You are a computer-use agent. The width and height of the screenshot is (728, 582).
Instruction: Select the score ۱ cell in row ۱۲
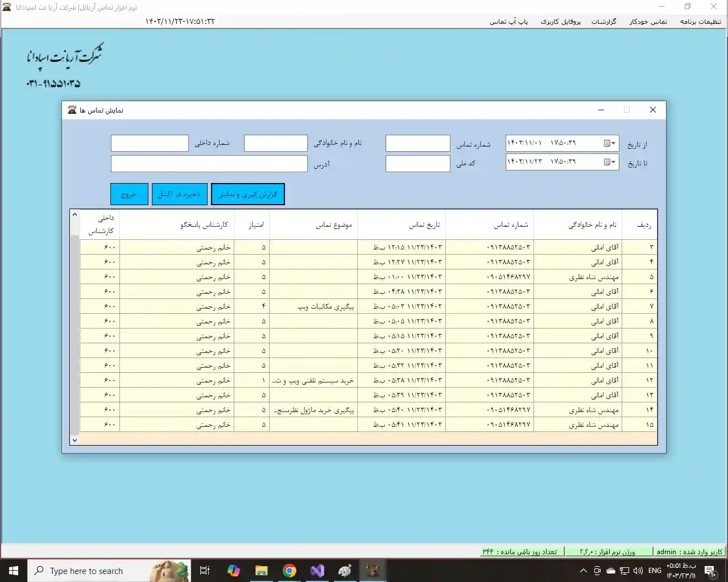point(252,380)
